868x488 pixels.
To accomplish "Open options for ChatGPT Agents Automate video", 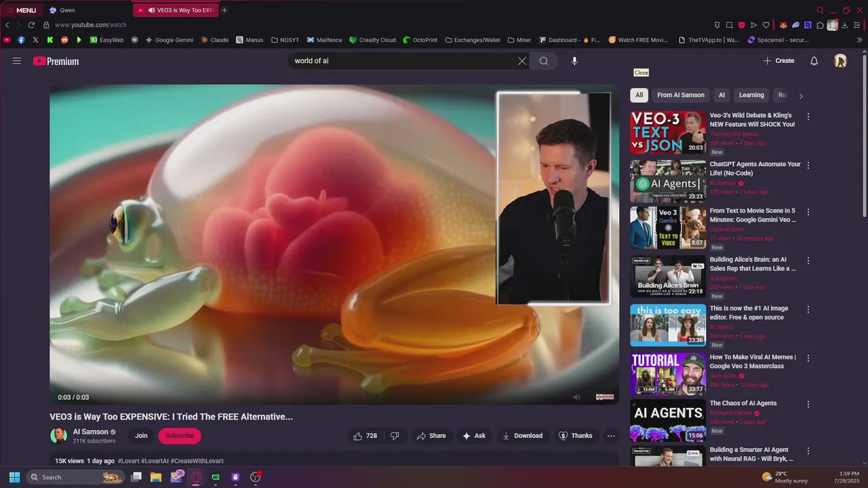I will 808,165.
